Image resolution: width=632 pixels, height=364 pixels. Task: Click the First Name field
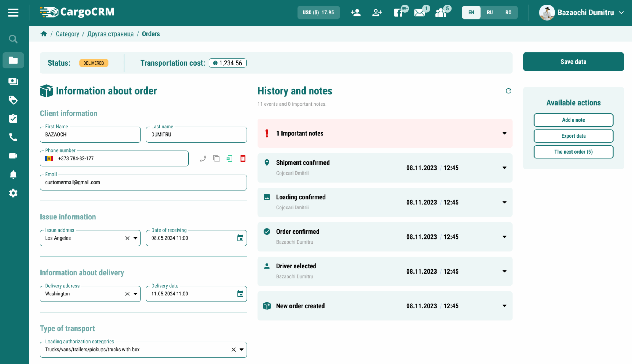tap(90, 135)
